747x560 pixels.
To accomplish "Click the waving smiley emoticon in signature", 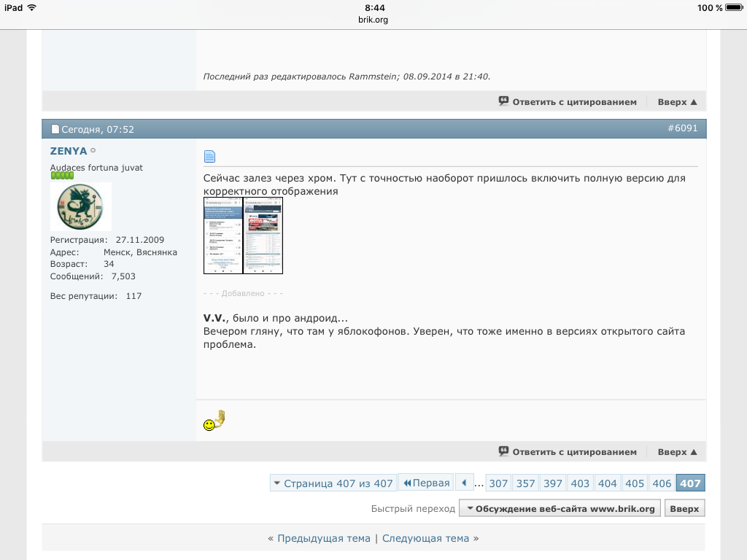I will click(214, 421).
